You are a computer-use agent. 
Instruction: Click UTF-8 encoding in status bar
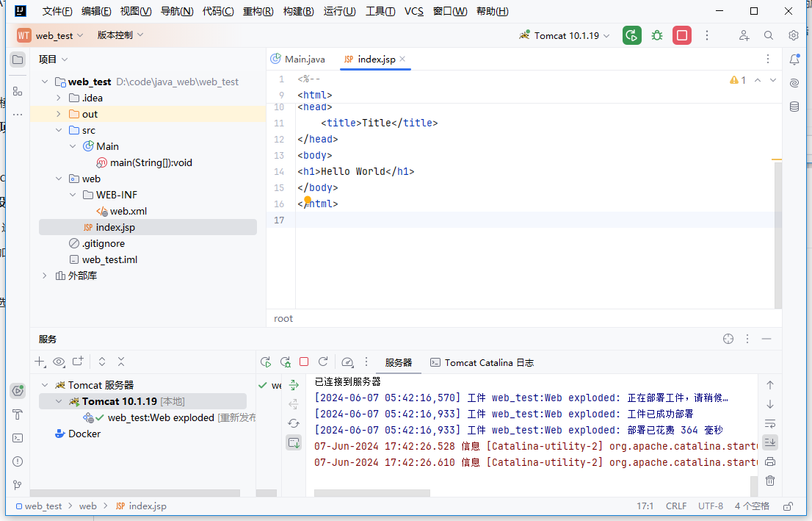[710, 506]
